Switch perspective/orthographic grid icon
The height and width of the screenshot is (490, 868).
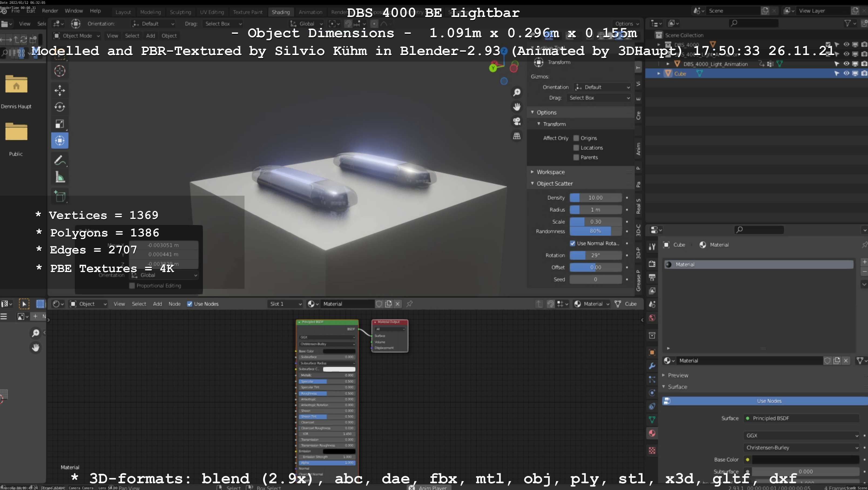click(516, 136)
